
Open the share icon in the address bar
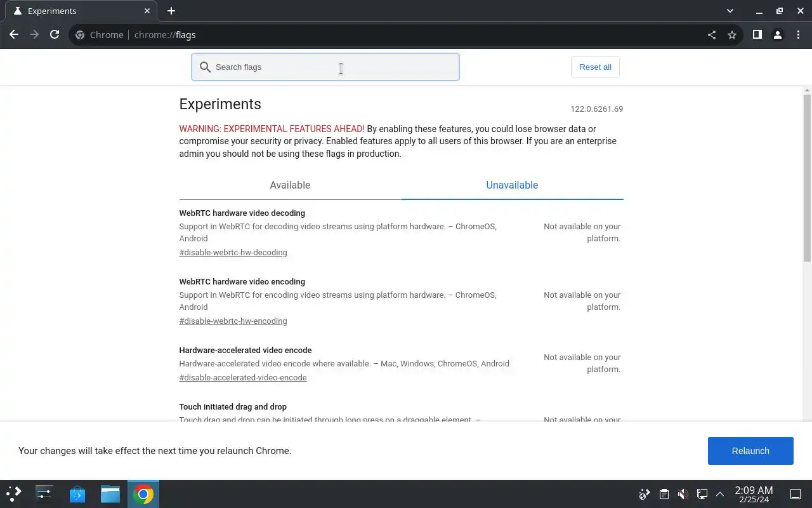712,35
